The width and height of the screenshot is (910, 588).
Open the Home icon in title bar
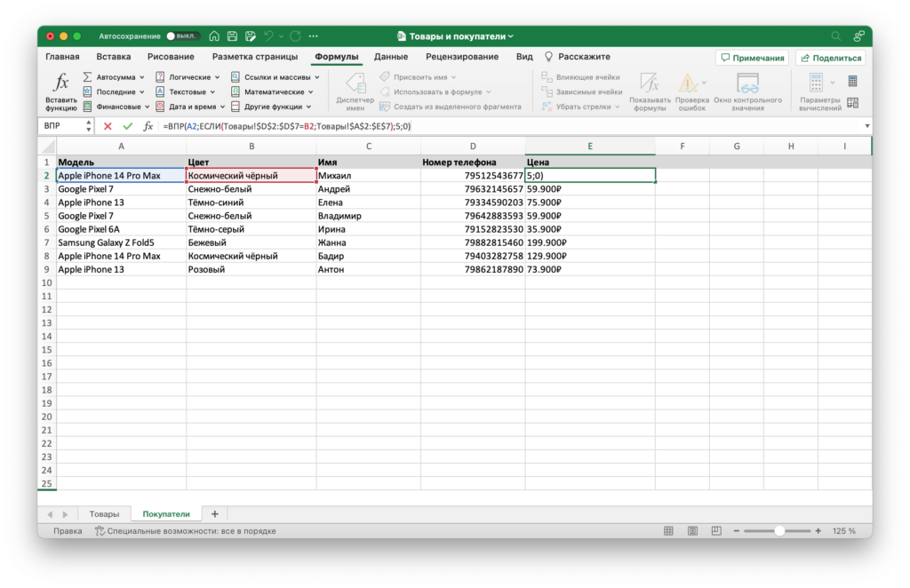(x=214, y=36)
